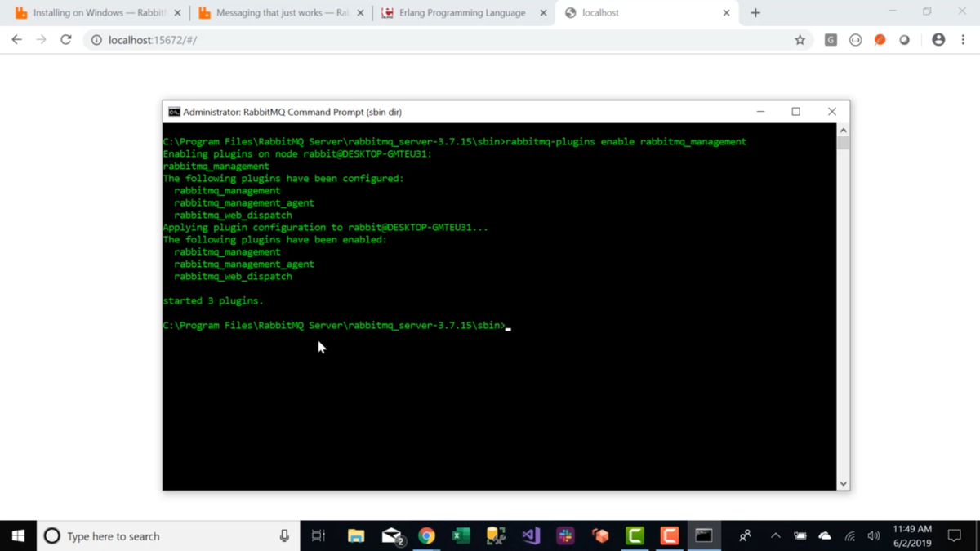Open Google Chrome from the taskbar

426,536
